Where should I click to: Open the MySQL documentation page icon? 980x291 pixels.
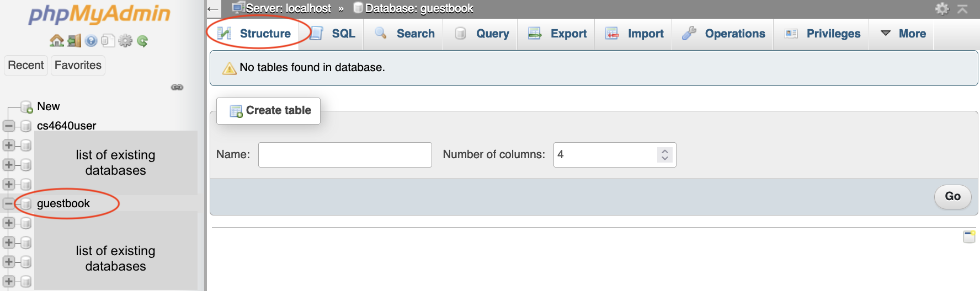pos(108,40)
